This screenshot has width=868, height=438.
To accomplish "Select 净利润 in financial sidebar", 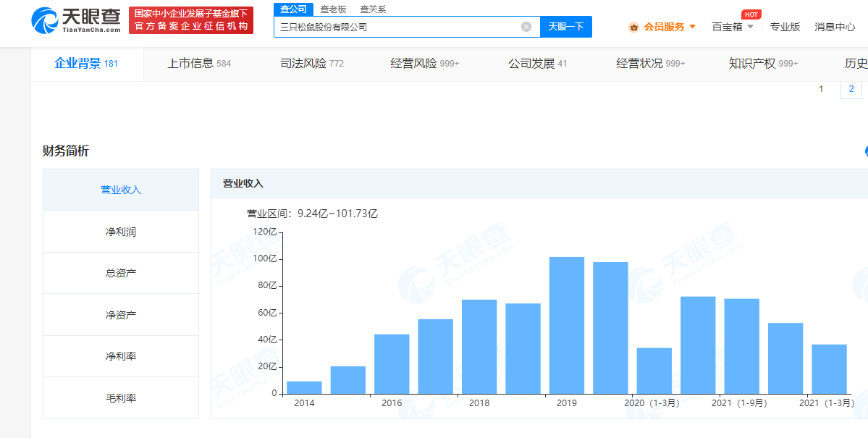I will pyautogui.click(x=121, y=232).
